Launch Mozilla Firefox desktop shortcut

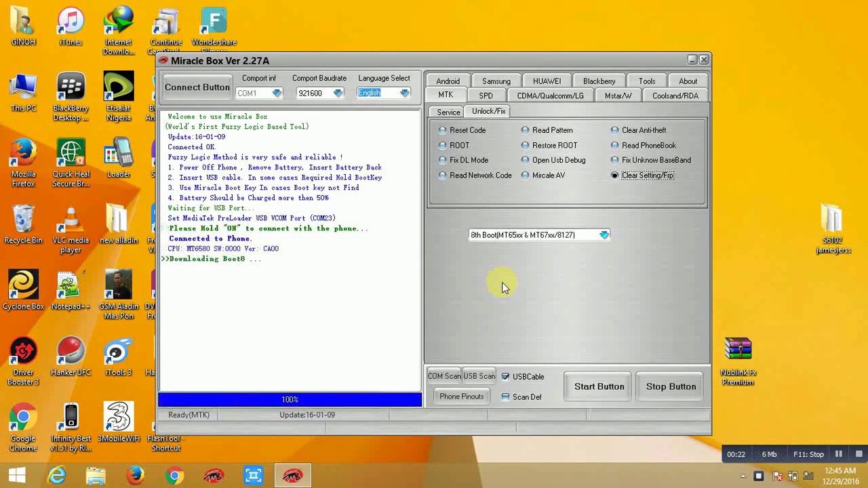(x=23, y=163)
